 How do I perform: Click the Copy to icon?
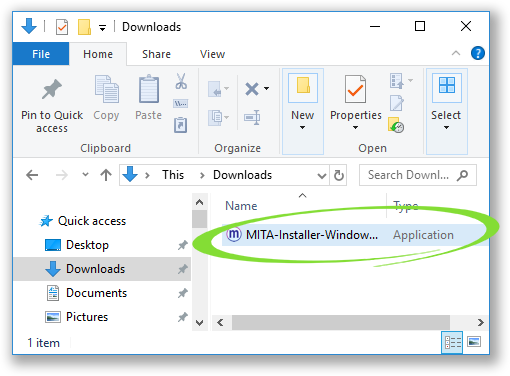(x=218, y=117)
